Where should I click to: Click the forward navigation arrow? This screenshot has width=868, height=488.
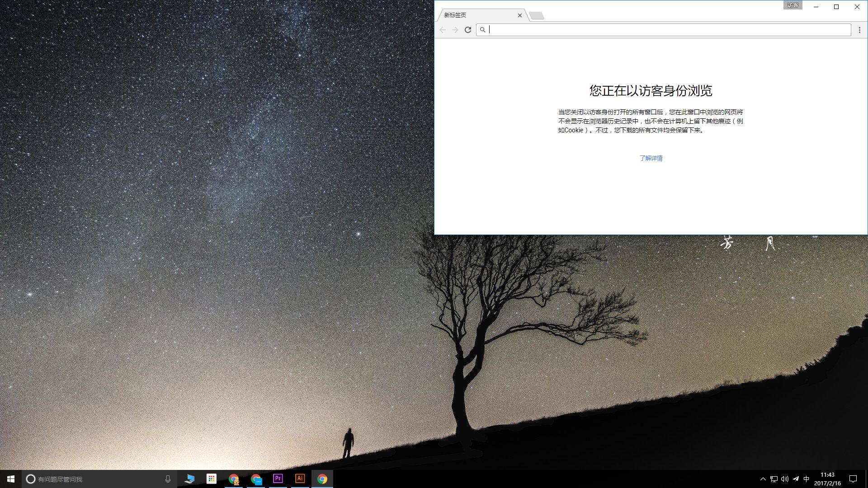click(x=455, y=30)
